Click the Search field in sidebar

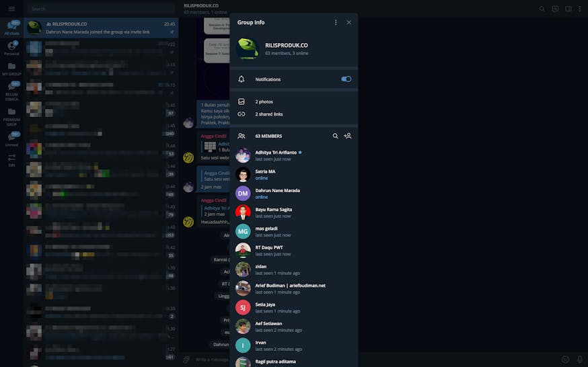101,9
